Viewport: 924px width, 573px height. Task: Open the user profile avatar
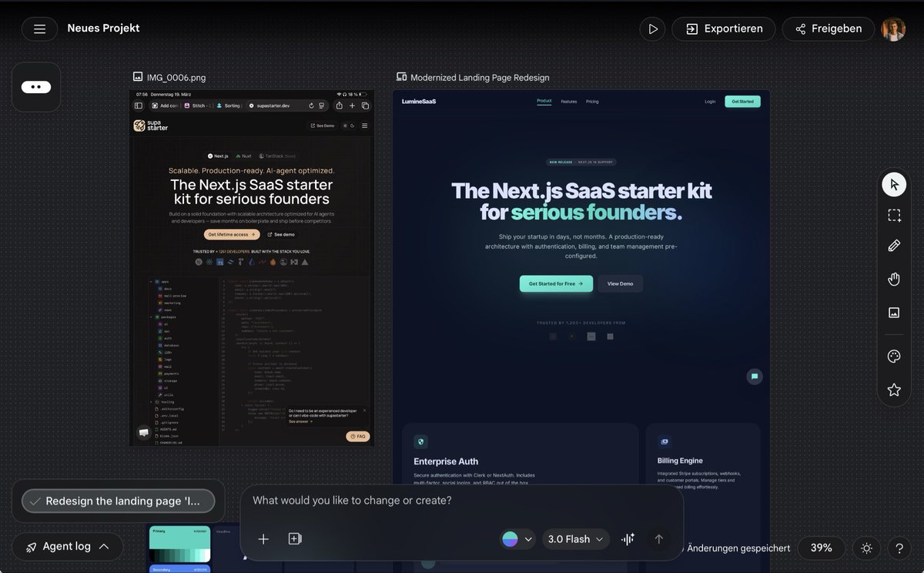[894, 28]
